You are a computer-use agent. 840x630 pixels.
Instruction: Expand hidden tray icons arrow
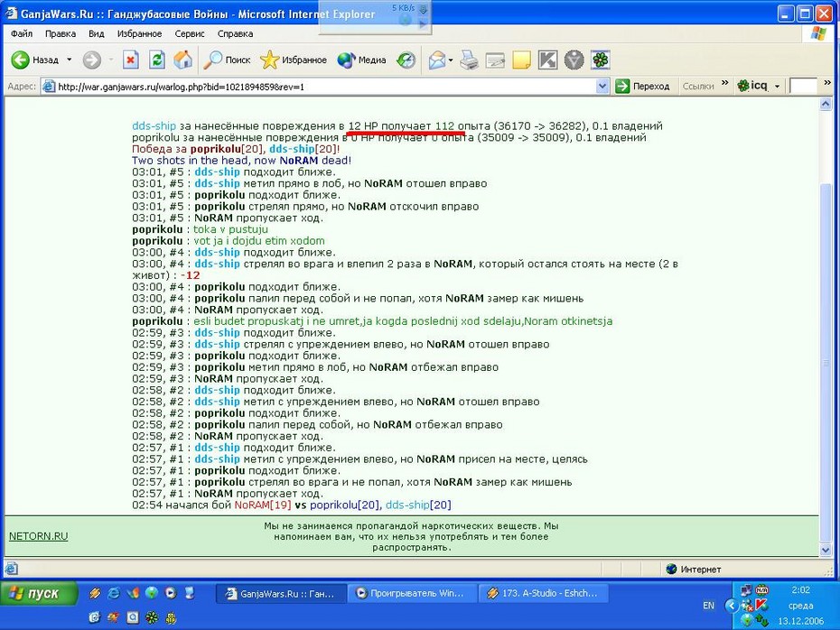click(x=731, y=606)
